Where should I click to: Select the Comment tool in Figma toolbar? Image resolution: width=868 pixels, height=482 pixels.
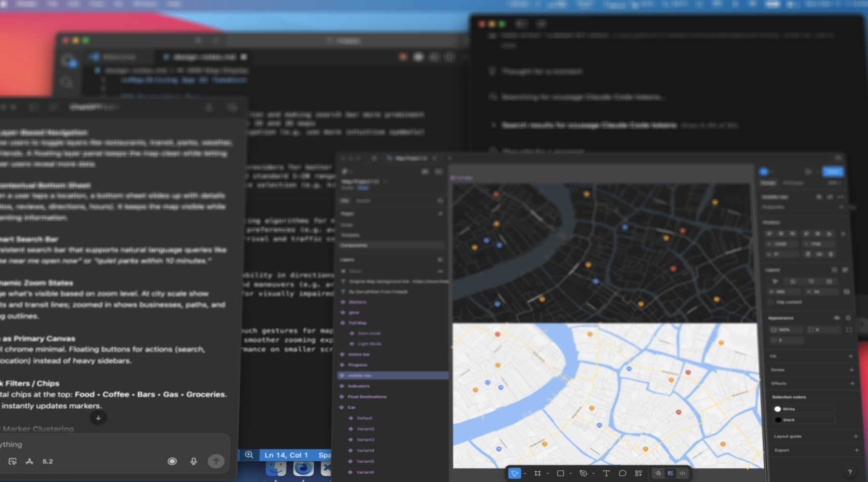(623, 473)
